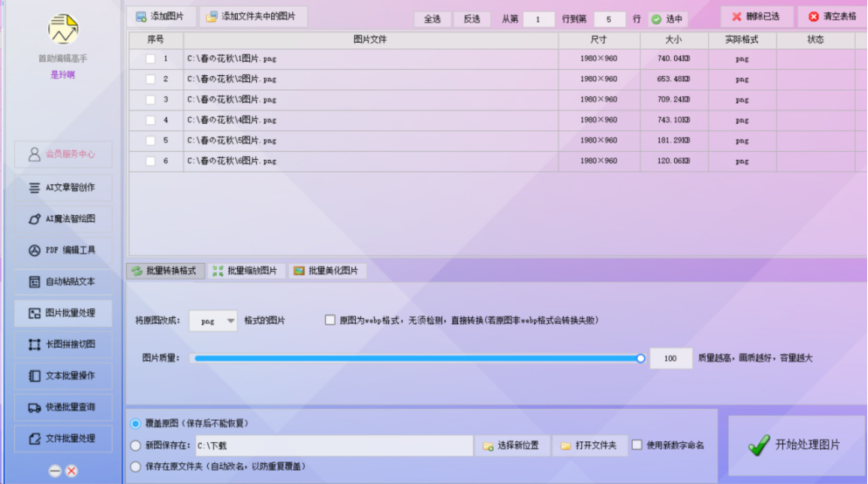Click the 181.29KB size cell
Screen dimensions: 868x484
[x=674, y=141]
